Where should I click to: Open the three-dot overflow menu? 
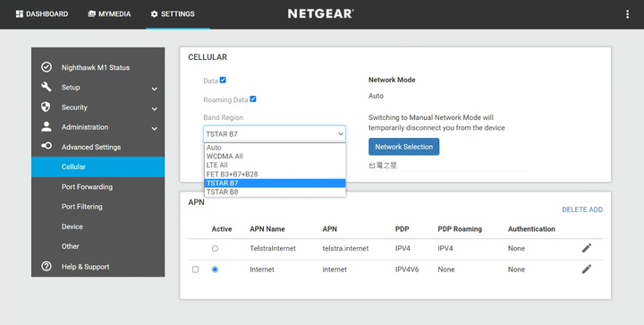pyautogui.click(x=627, y=14)
